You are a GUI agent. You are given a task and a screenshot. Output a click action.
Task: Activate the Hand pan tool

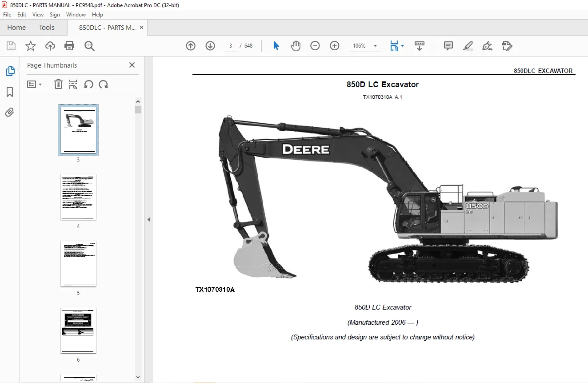[x=296, y=46]
